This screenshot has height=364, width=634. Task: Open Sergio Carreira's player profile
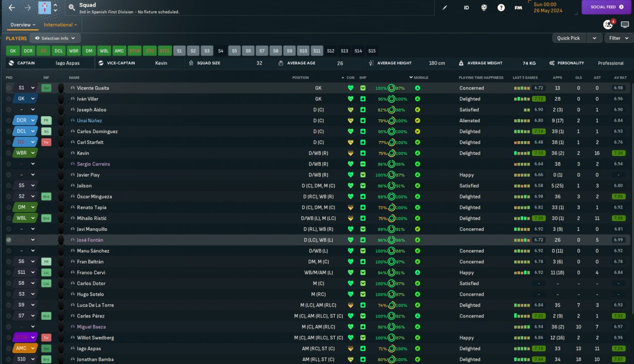click(93, 164)
